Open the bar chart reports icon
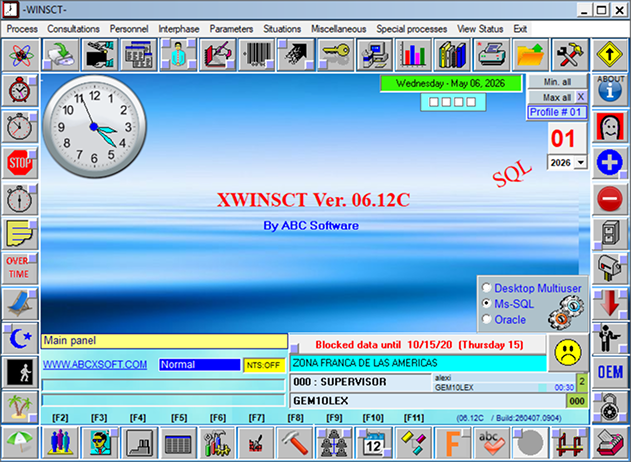 413,55
